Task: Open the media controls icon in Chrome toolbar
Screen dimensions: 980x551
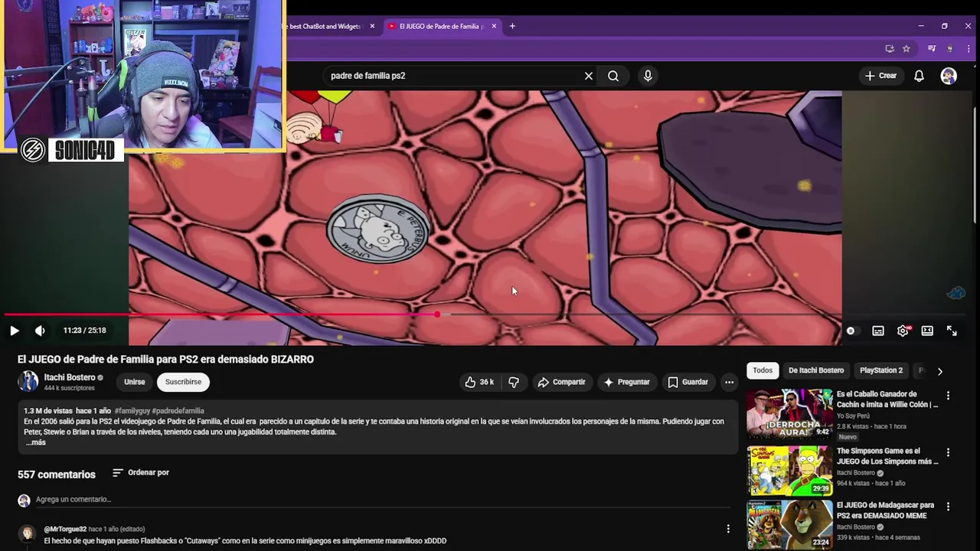Action: pos(932,48)
